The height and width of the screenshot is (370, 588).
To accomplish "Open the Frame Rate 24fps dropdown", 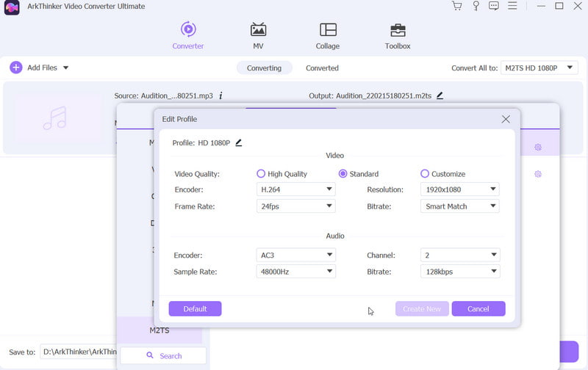I will [x=296, y=206].
